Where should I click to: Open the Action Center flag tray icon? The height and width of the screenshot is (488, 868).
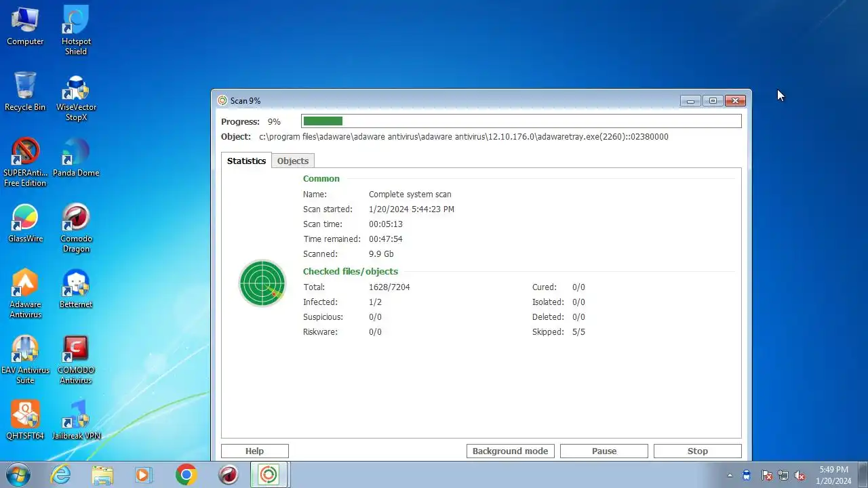[x=766, y=475]
